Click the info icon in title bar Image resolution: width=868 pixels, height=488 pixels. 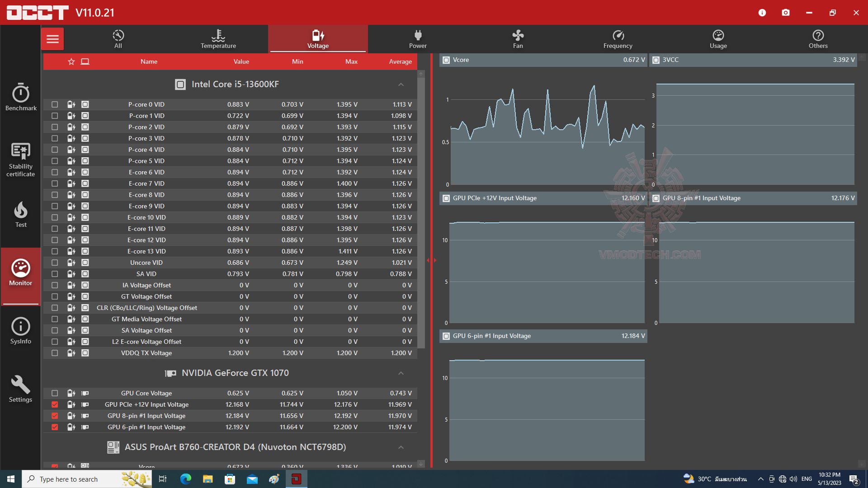pos(762,13)
